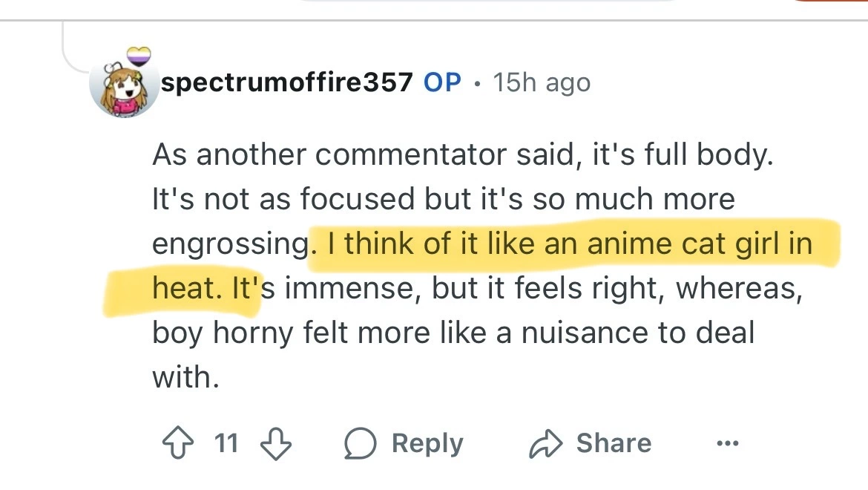Upvote the spectrumoffire357 comment
The width and height of the screenshot is (868, 490).
tap(177, 443)
